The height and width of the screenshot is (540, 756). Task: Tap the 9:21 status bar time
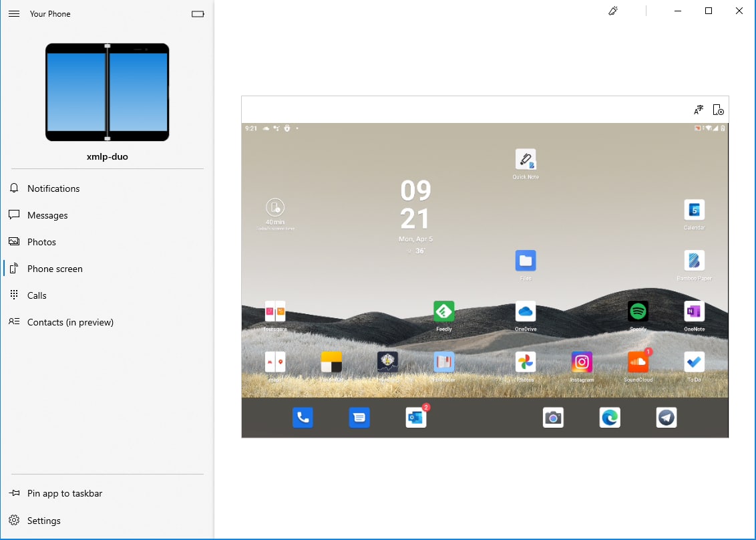(250, 128)
